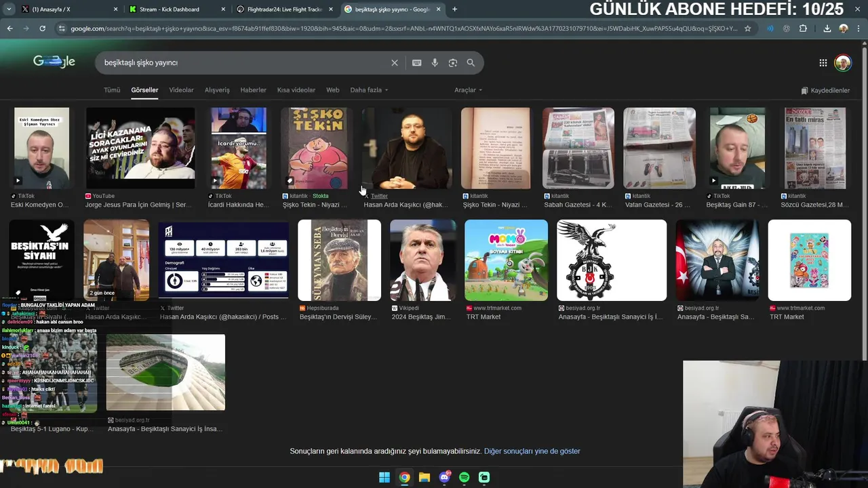Open the Chrome profile avatar

tap(844, 28)
